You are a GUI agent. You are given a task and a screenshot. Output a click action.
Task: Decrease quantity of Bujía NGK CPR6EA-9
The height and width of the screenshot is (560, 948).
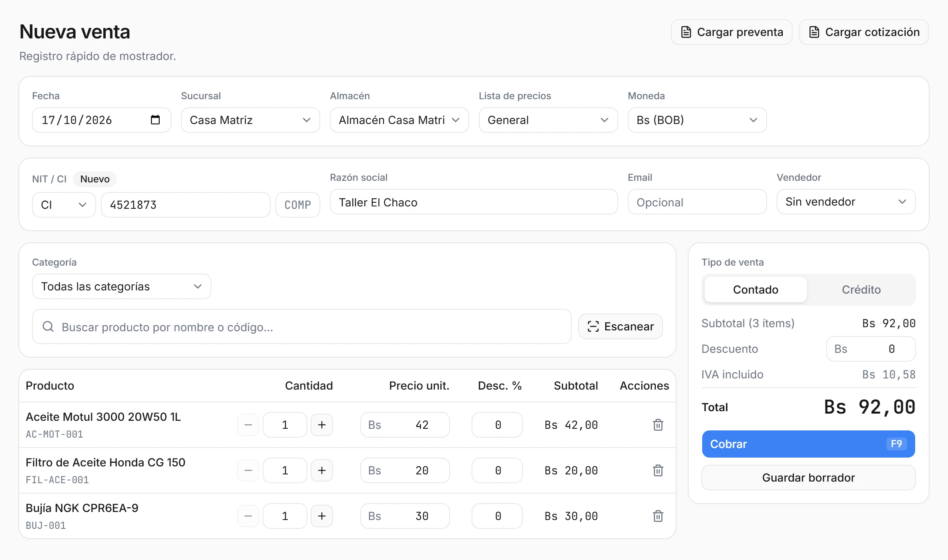tap(248, 516)
